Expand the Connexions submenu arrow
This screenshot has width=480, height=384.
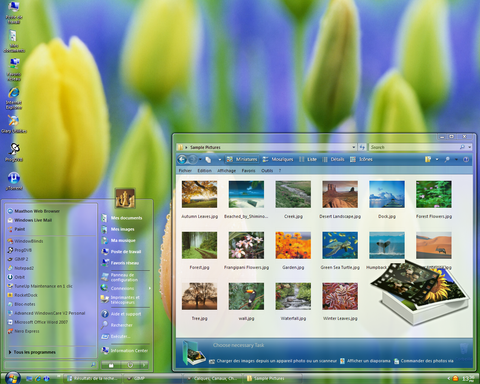150,288
